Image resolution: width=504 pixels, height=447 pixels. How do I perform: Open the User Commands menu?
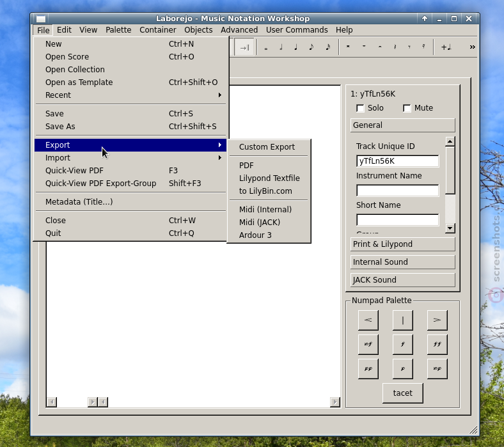(x=297, y=30)
